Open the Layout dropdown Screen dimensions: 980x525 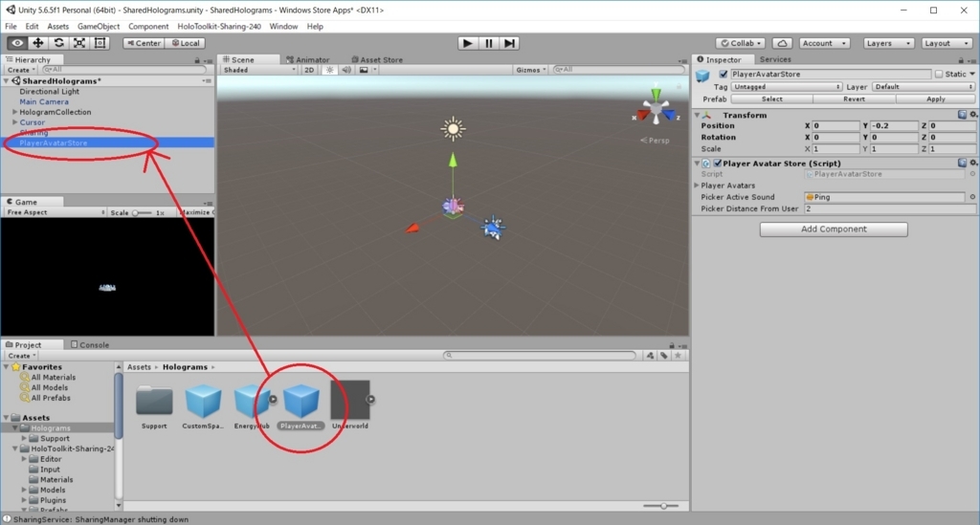(x=947, y=43)
